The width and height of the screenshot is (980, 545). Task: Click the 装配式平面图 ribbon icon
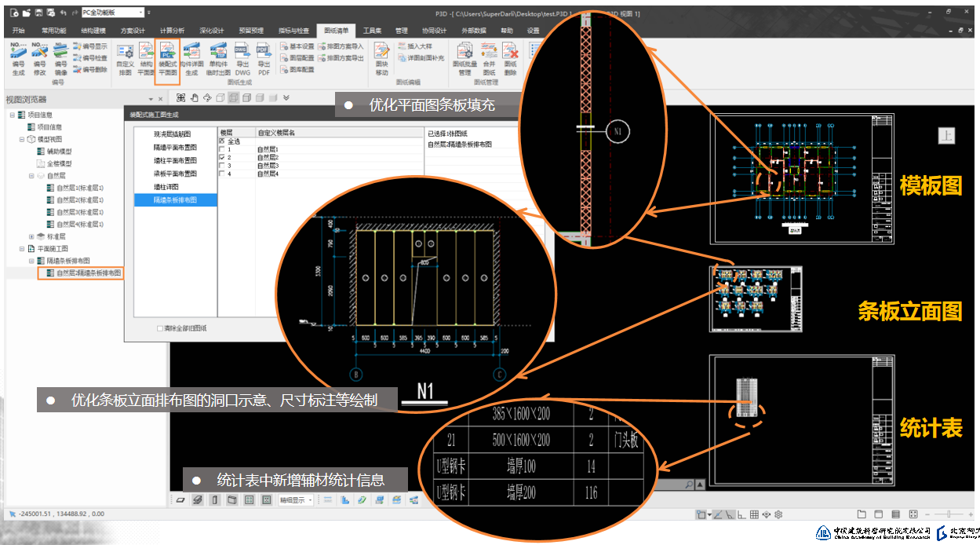(168, 59)
